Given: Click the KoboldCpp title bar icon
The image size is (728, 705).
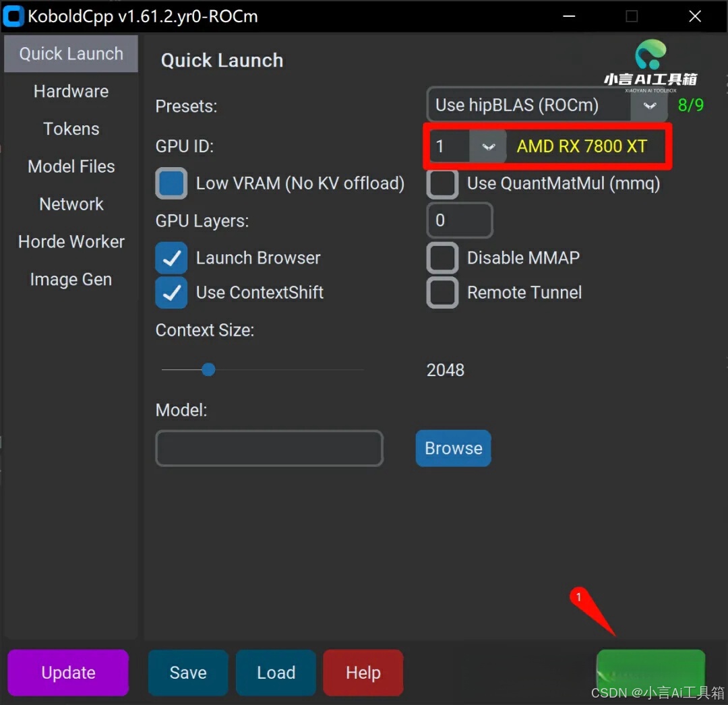Looking at the screenshot, I should tap(13, 16).
